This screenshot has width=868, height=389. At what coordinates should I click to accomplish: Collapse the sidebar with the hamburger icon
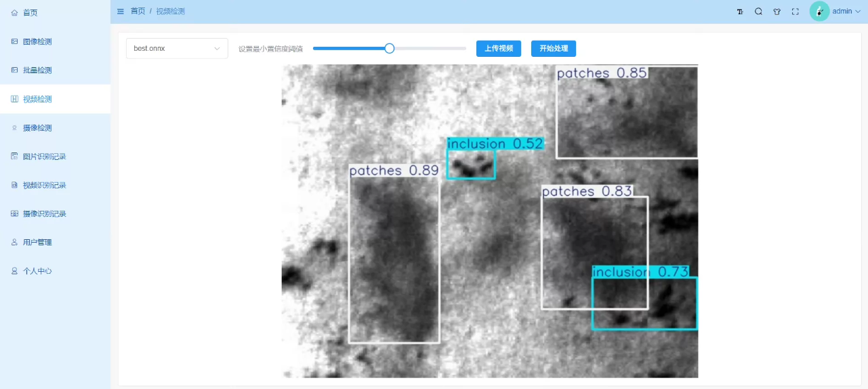coord(121,12)
